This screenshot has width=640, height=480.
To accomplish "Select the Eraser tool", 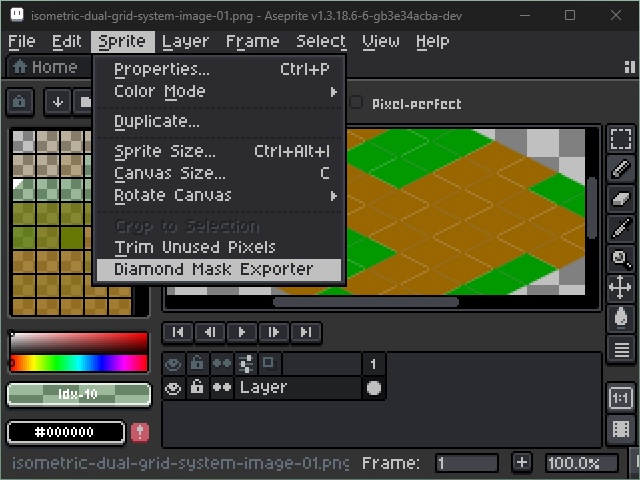I will 621,199.
